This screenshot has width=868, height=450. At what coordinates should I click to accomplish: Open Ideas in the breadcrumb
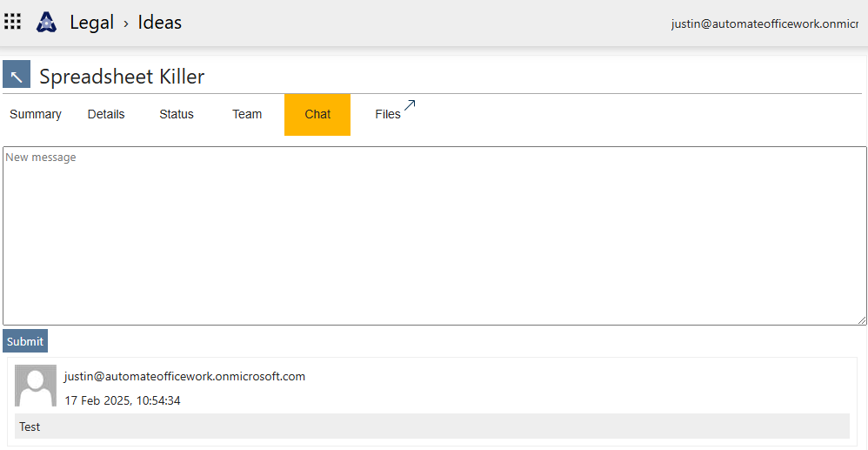pyautogui.click(x=159, y=23)
